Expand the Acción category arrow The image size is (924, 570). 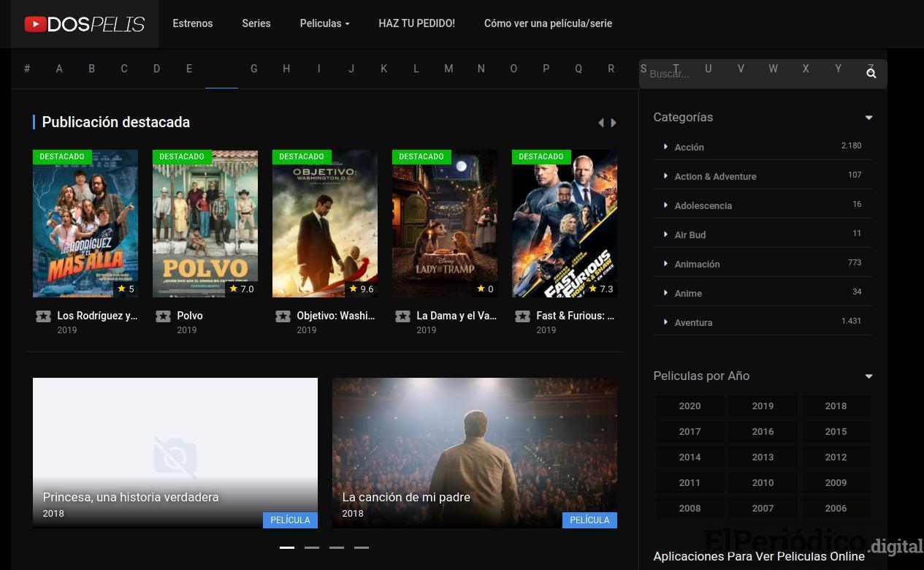[x=665, y=147]
